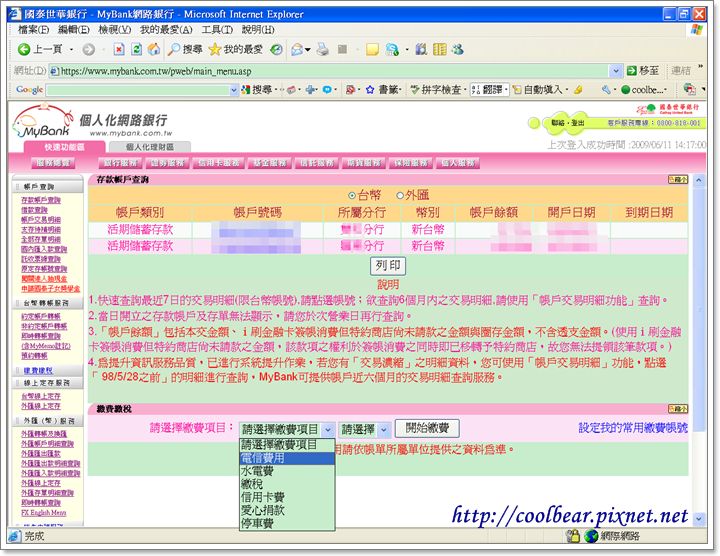Open 帳戶交易明細 sidebar link
Screen dimensions: 720x556
pos(40,220)
